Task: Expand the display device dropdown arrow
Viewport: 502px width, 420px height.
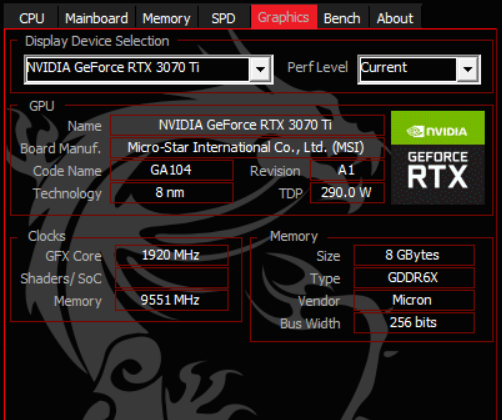Action: (x=260, y=69)
